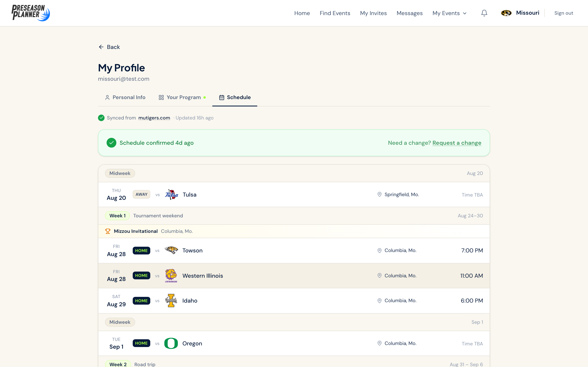
Task: Switch to the Personal Info tab
Action: (125, 97)
